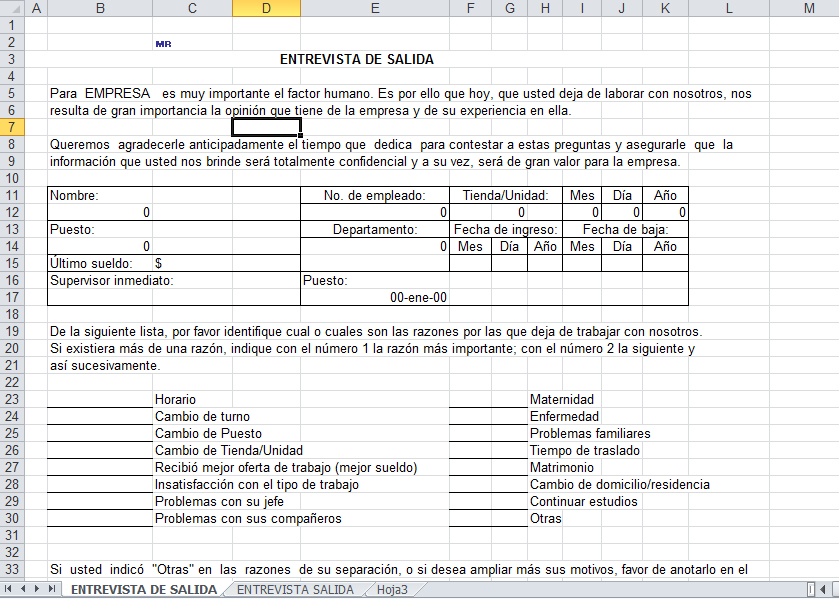Click Cambio de domicilio/residencia text

pos(620,484)
